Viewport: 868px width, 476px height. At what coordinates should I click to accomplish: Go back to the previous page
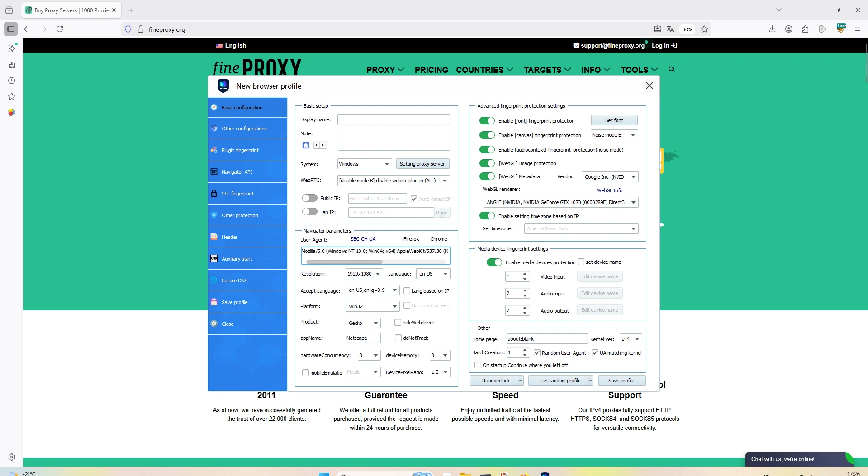point(27,29)
